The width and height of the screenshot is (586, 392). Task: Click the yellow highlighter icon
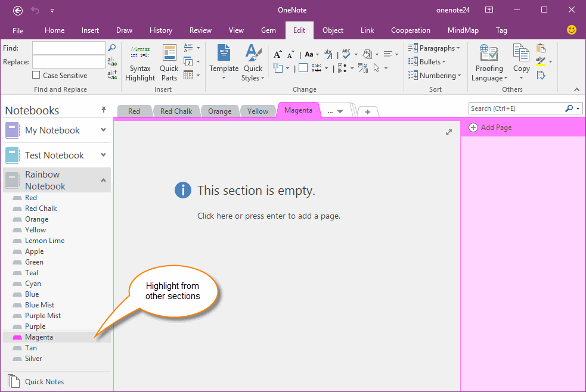point(541,61)
